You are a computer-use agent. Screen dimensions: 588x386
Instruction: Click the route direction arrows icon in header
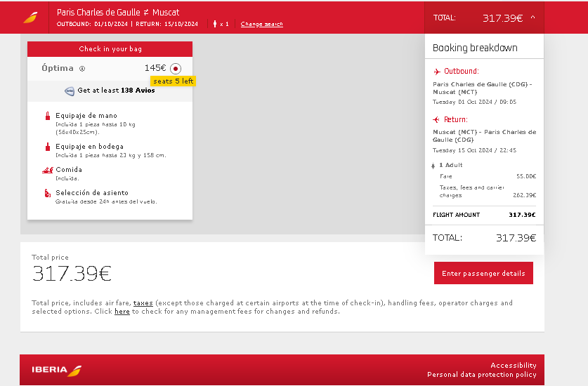point(146,13)
